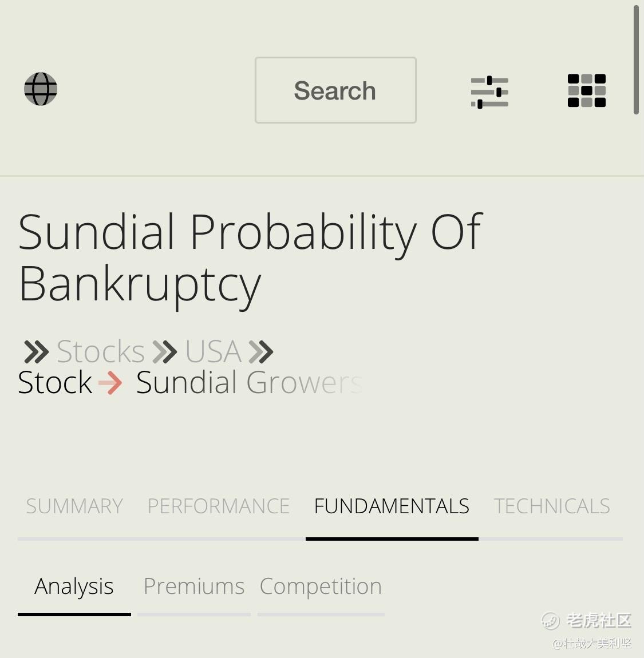Click the Search box

(x=335, y=90)
